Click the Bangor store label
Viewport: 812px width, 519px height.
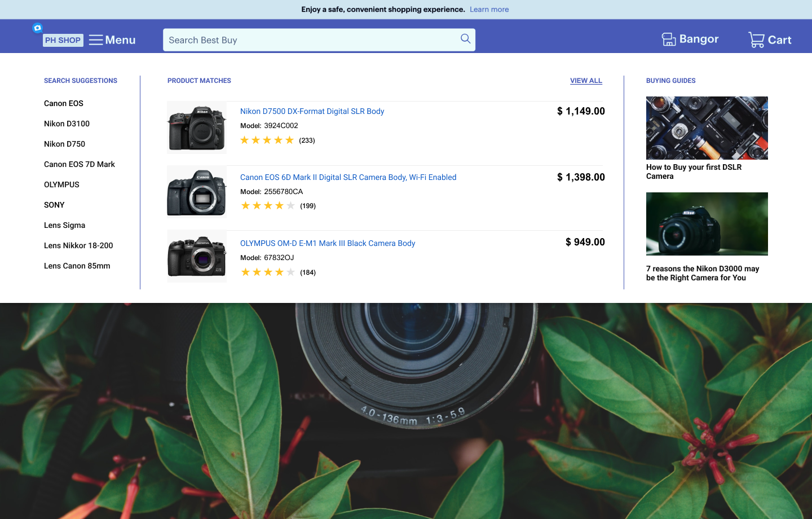pos(699,39)
